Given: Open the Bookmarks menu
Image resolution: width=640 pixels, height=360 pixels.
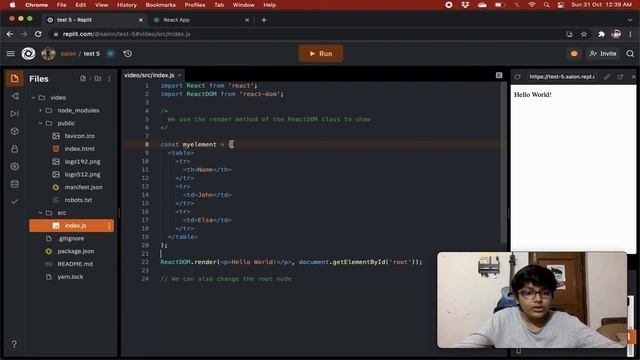Looking at the screenshot, I should (160, 5).
